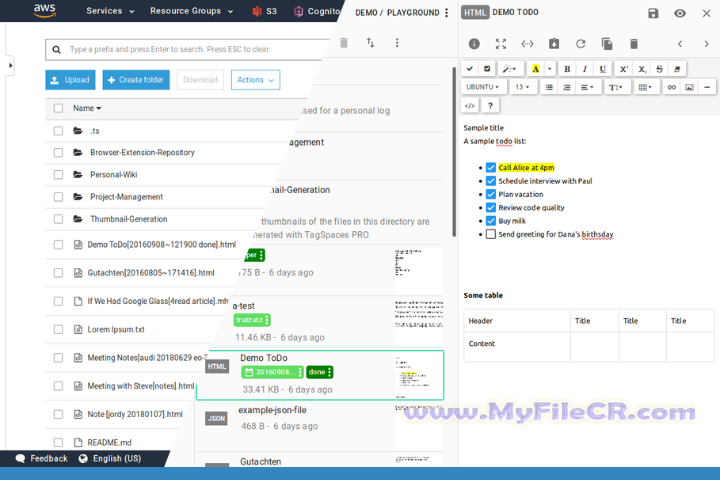Click the Create folder button
This screenshot has width=720, height=480.
pos(136,80)
